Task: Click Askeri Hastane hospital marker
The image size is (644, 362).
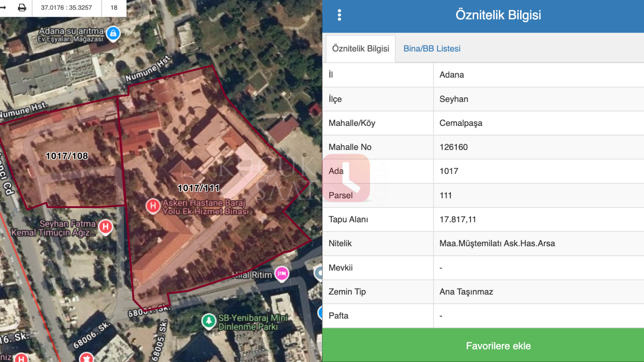Action: click(153, 206)
